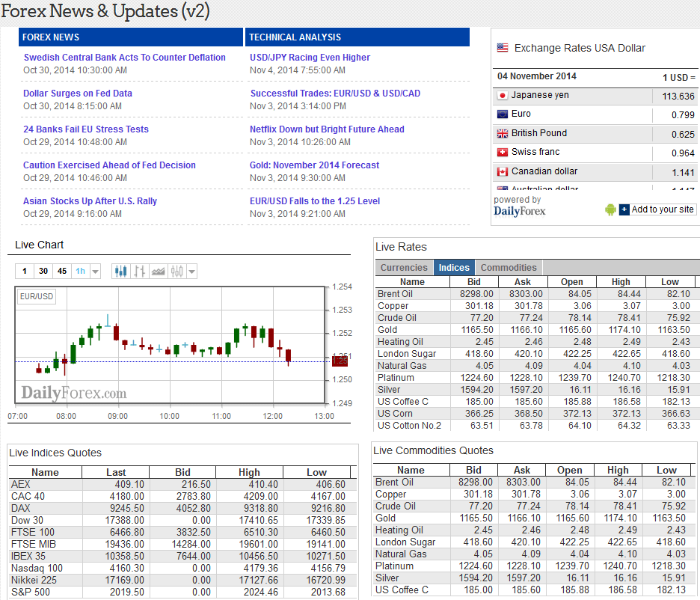The width and height of the screenshot is (700, 600).
Task: Switch to the OHLC bar chart icon
Action: pyautogui.click(x=139, y=272)
